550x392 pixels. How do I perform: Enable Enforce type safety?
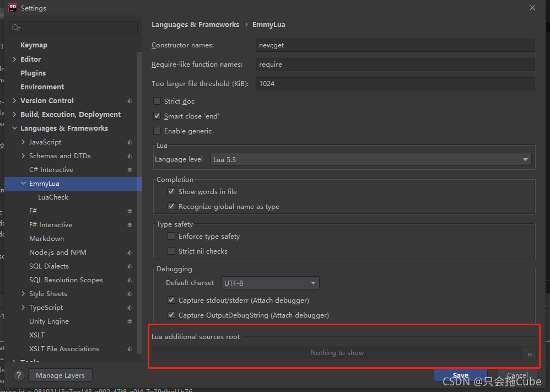[x=171, y=236]
